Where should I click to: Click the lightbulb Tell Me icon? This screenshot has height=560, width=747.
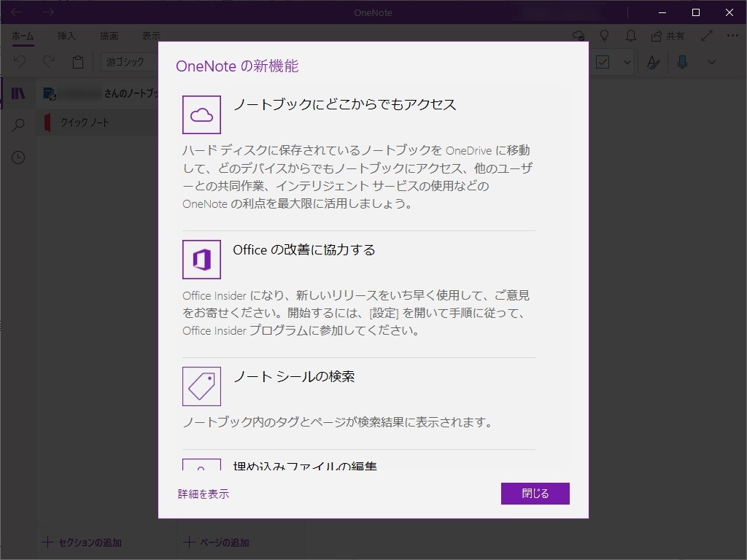coord(603,35)
